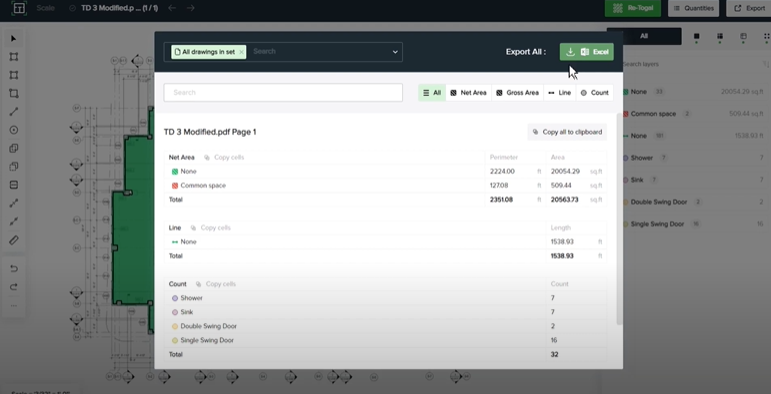The height and width of the screenshot is (394, 771).
Task: Click Scale in the top bar
Action: [x=45, y=8]
